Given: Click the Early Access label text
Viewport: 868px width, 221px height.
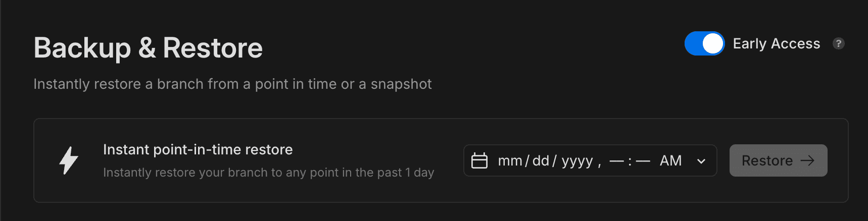Looking at the screenshot, I should [776, 44].
